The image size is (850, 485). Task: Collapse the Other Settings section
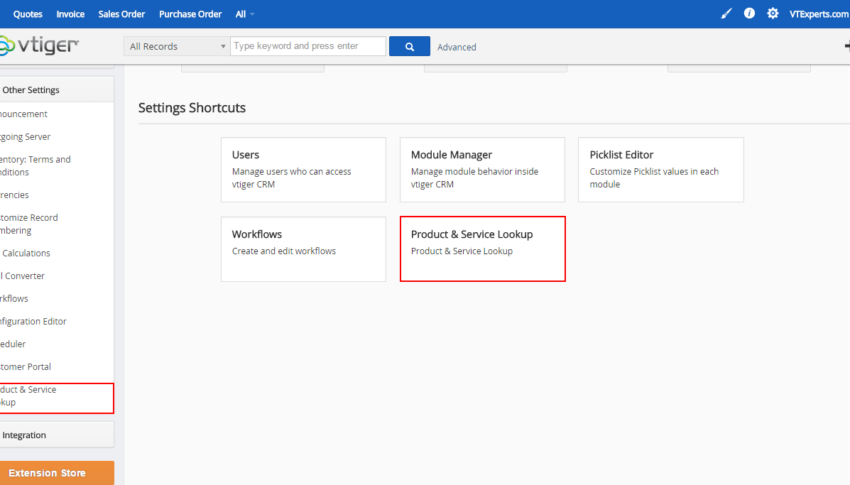56,90
